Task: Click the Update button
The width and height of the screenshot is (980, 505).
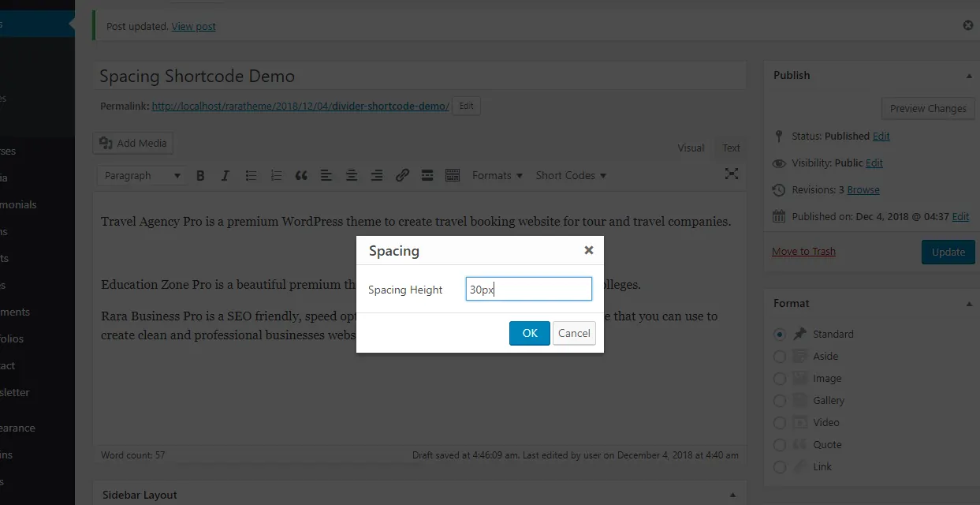Action: [948, 252]
